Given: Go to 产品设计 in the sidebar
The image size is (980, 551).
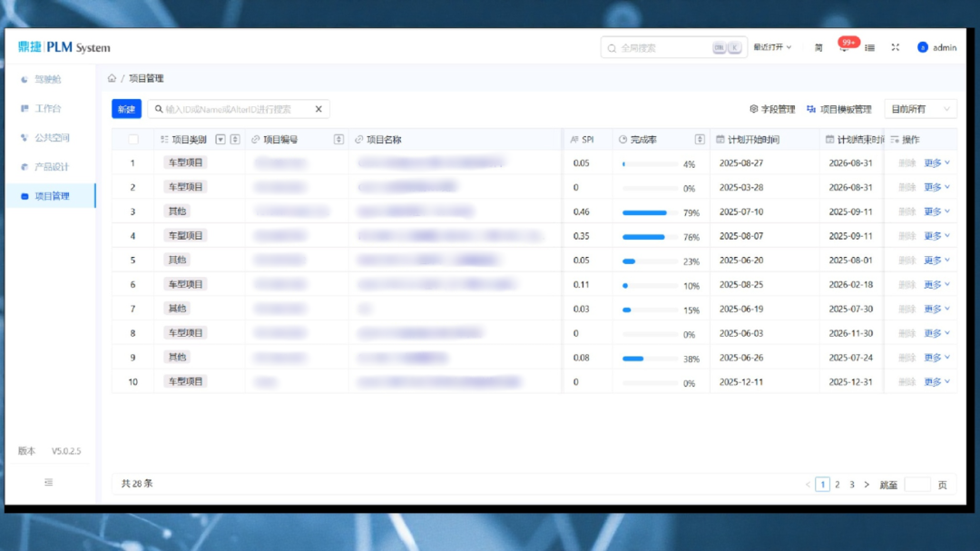Looking at the screenshot, I should point(51,167).
